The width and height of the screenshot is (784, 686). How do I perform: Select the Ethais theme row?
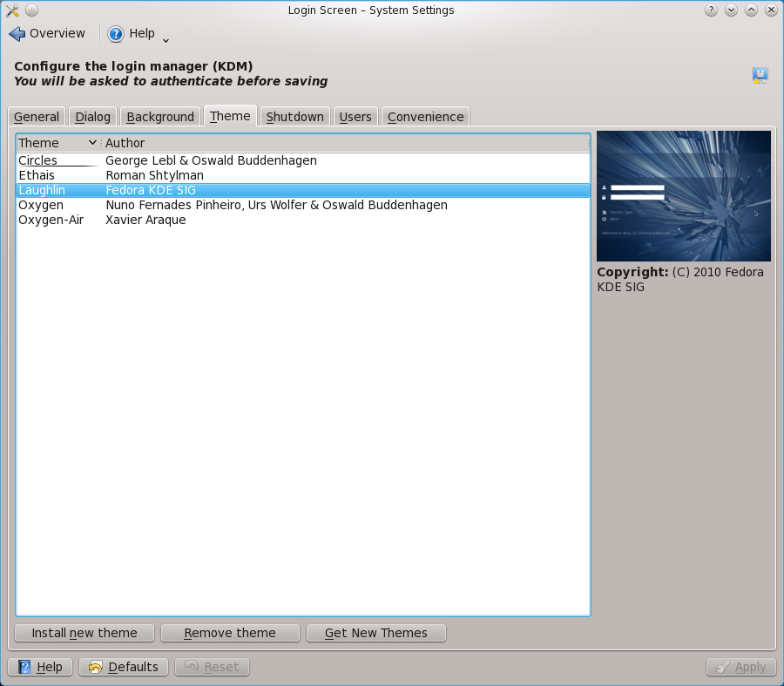click(x=303, y=175)
